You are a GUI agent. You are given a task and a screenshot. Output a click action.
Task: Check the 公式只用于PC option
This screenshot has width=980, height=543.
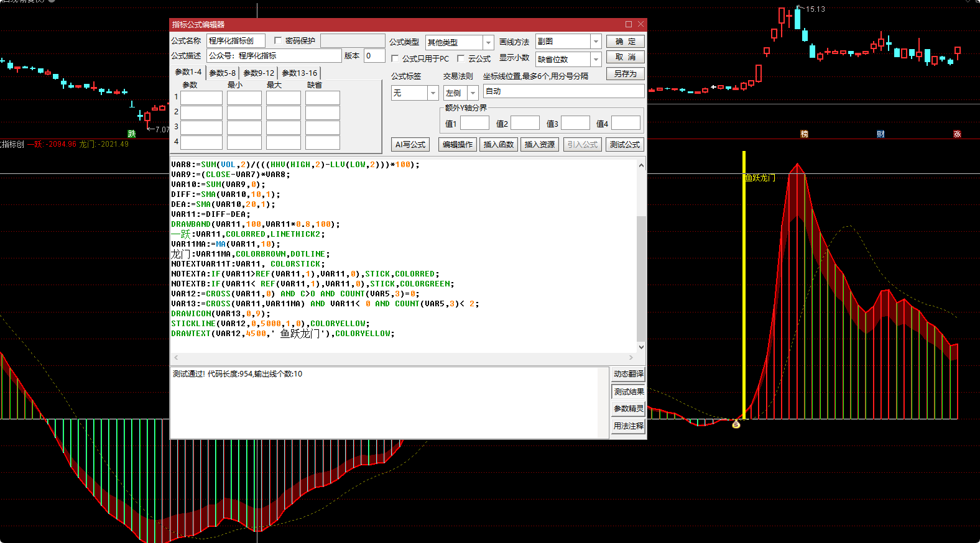[x=395, y=58]
